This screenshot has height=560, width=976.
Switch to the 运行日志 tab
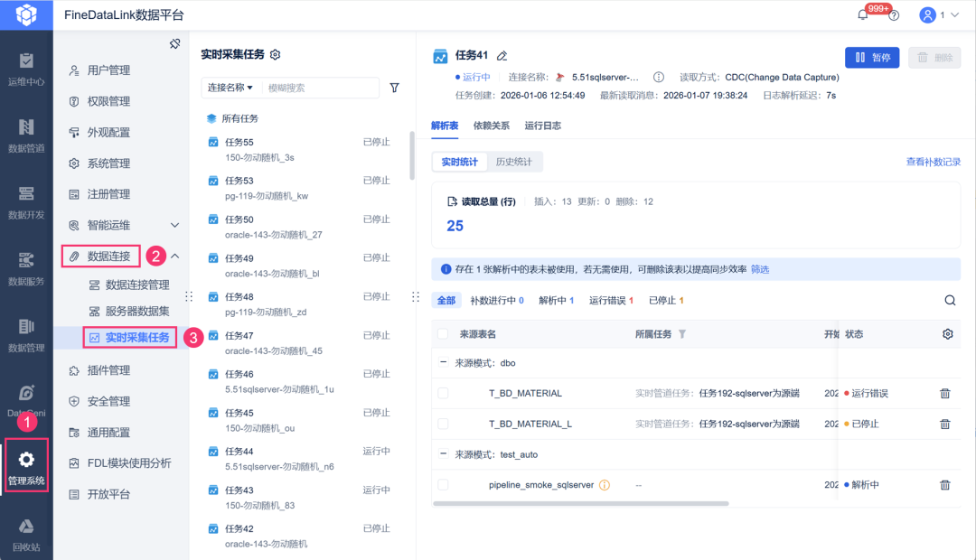point(543,126)
